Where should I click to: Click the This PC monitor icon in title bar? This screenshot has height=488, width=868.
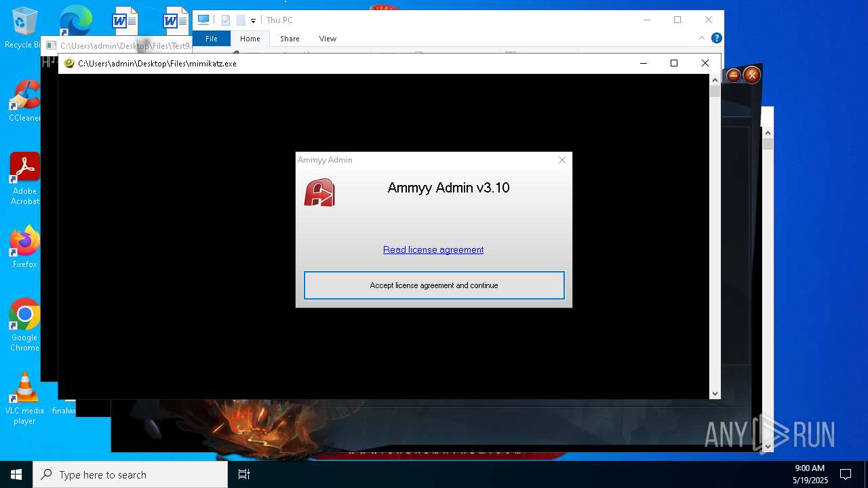[x=203, y=20]
